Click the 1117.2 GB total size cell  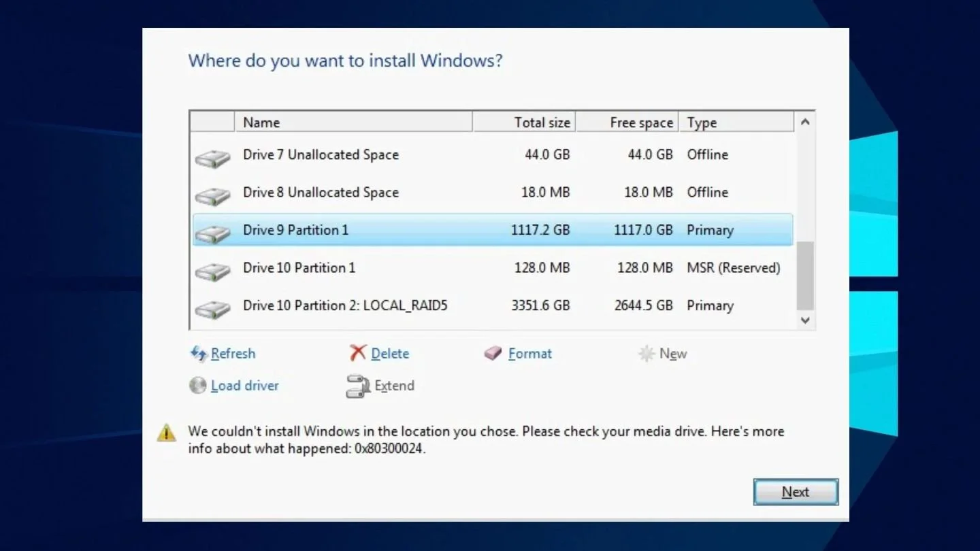coord(540,230)
